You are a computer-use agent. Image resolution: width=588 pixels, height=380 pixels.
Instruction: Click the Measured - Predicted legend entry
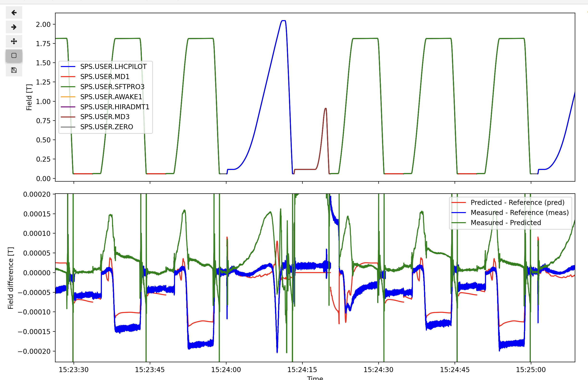(506, 223)
